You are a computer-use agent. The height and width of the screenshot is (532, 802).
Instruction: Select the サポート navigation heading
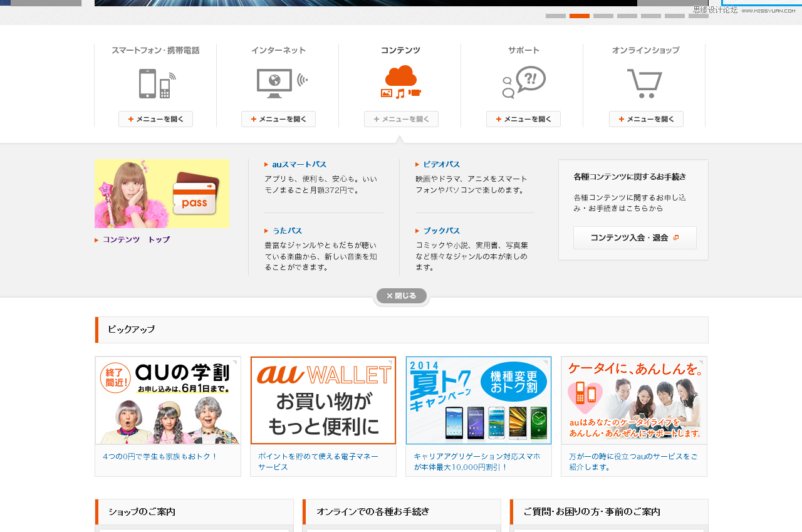click(523, 50)
